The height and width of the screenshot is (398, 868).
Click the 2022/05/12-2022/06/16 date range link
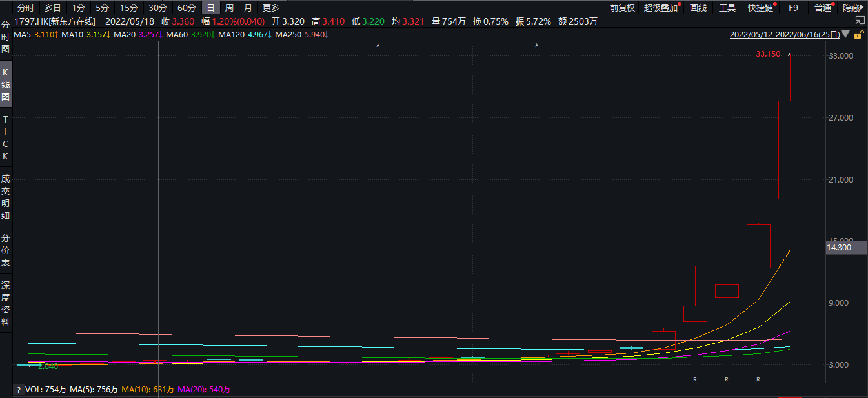[x=784, y=35]
